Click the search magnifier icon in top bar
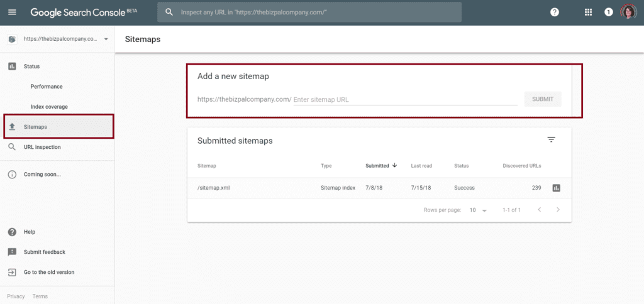Image resolution: width=644 pixels, height=304 pixels. (x=169, y=13)
